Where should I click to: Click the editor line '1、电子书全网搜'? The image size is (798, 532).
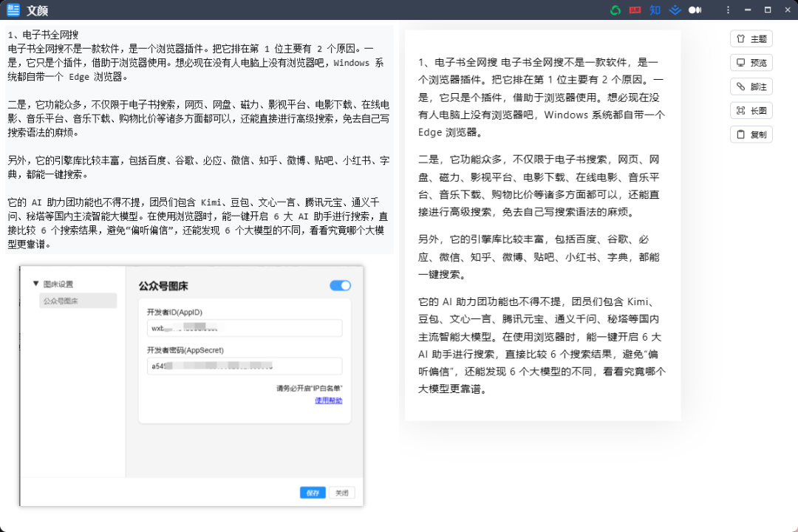[44, 35]
